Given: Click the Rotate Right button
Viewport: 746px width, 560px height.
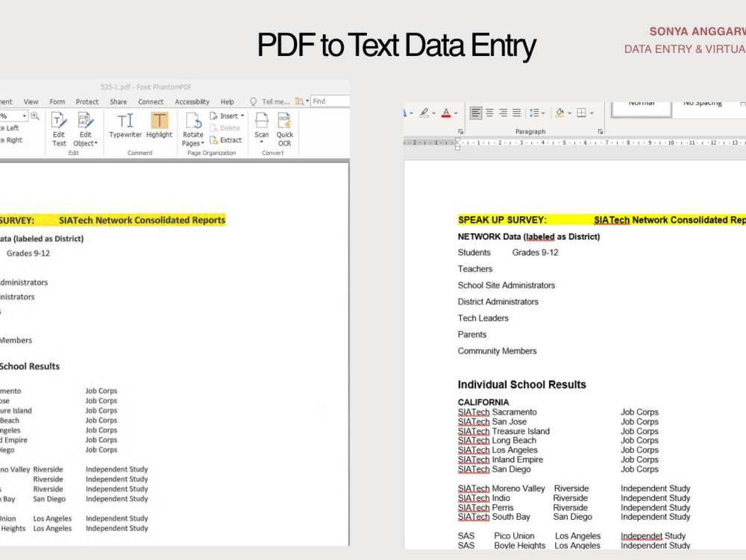Looking at the screenshot, I should click(x=11, y=140).
